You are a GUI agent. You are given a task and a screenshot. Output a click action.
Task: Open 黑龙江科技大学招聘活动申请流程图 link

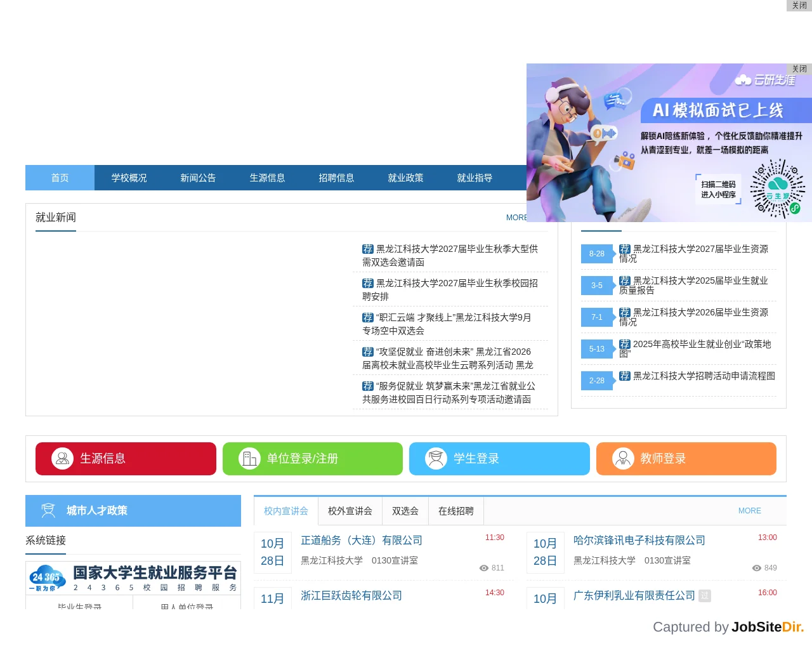[697, 376]
